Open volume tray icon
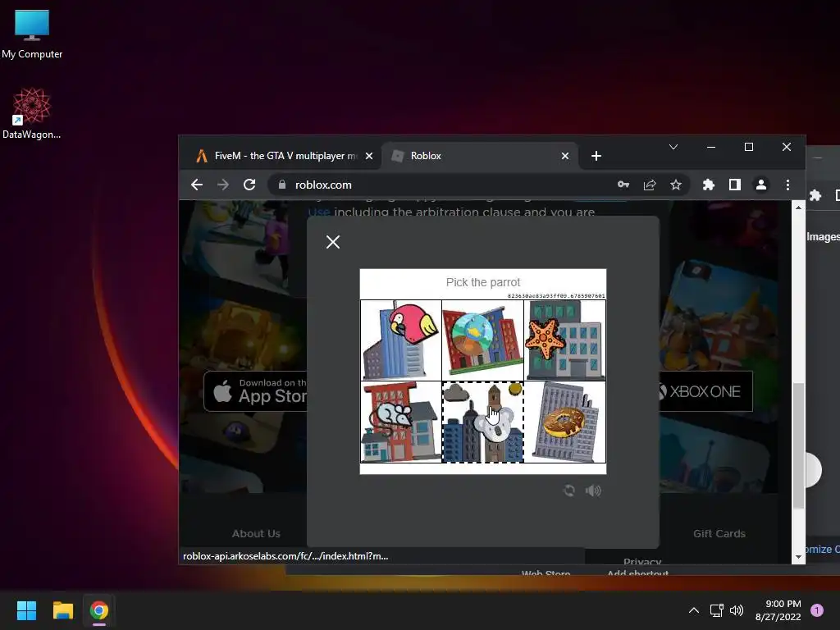Viewport: 840px width, 630px height. pyautogui.click(x=737, y=610)
